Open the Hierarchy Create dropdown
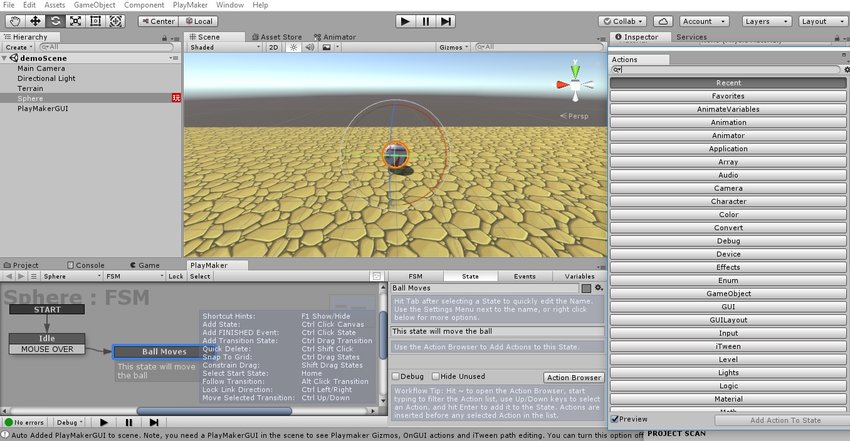 pyautogui.click(x=20, y=47)
